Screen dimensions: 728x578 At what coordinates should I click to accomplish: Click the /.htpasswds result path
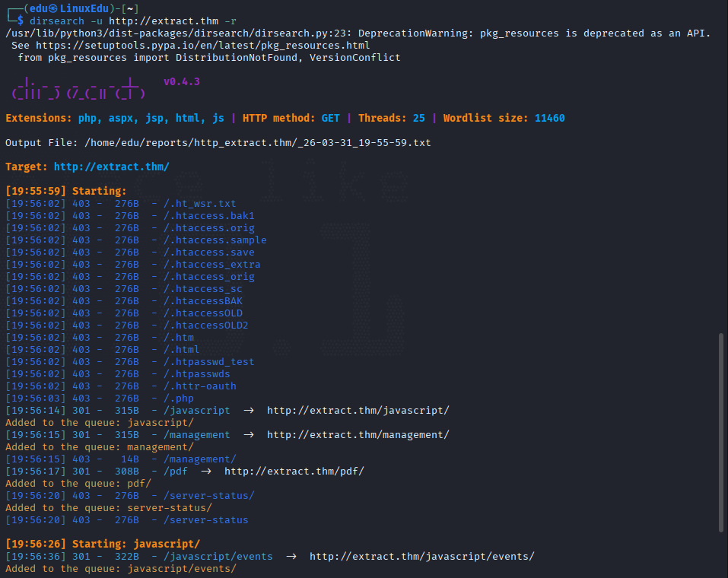click(197, 374)
